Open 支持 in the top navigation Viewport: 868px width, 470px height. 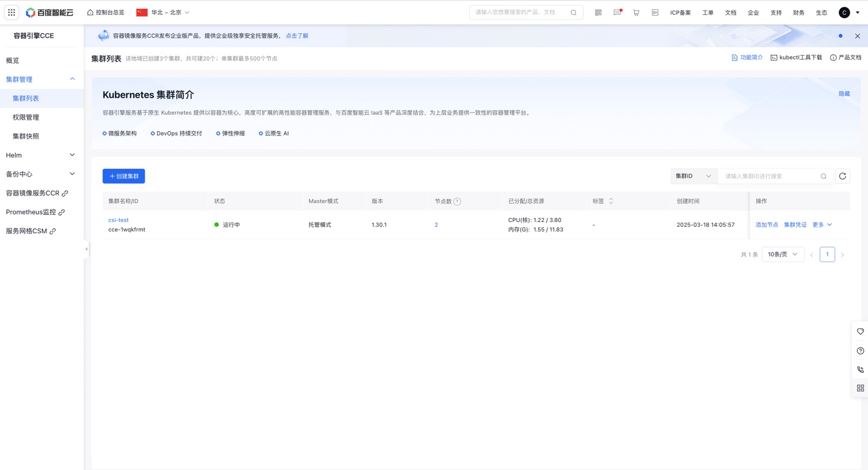click(776, 12)
